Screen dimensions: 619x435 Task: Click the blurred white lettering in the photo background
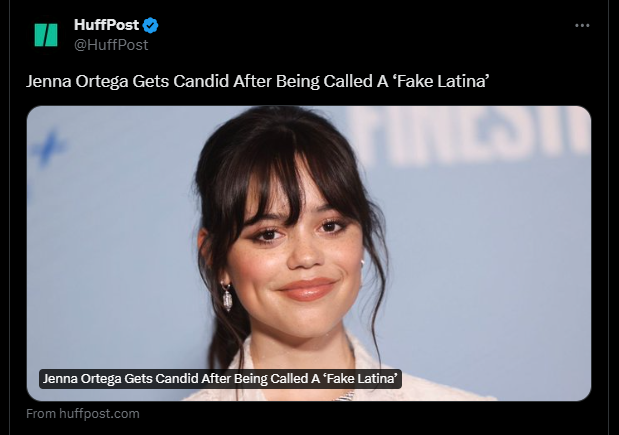click(470, 134)
